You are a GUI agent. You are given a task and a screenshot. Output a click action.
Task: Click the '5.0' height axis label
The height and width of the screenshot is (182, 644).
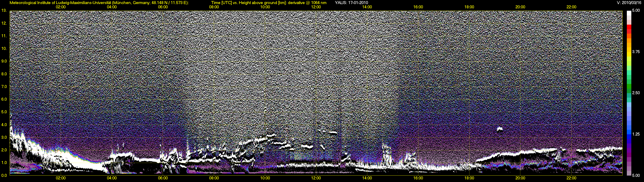pyautogui.click(x=4, y=112)
